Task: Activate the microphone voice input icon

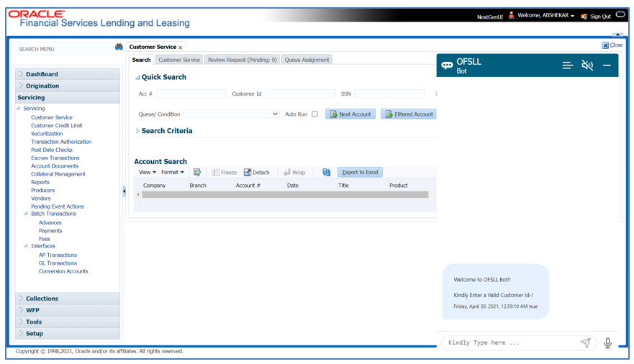Action: [607, 342]
